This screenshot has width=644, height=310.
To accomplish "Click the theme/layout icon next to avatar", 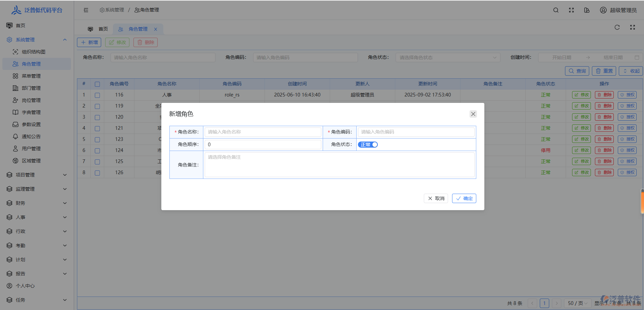I will (587, 10).
